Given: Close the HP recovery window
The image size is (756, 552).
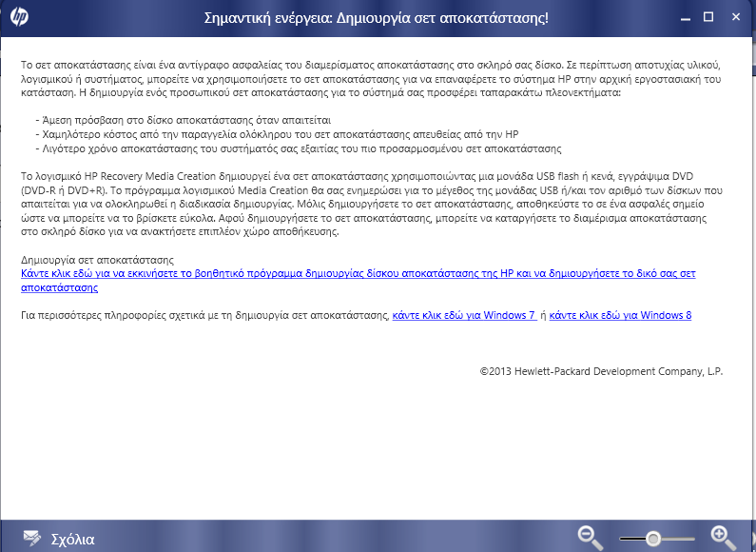Looking at the screenshot, I should click(x=736, y=17).
